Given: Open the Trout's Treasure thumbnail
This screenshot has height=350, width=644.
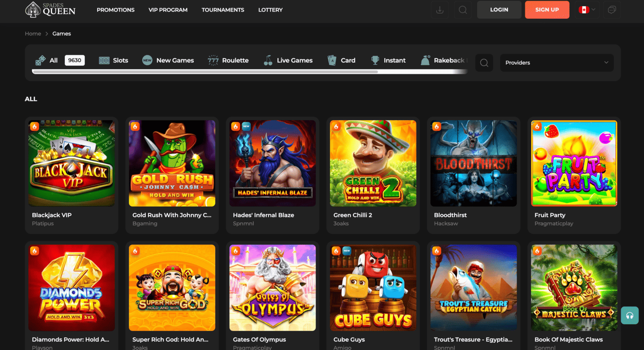Looking at the screenshot, I should [x=474, y=288].
